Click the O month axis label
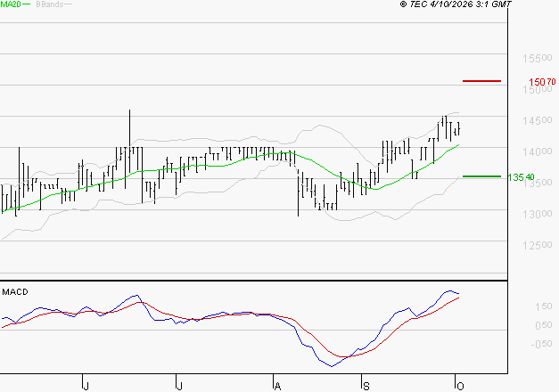The image size is (559, 392). [x=460, y=387]
